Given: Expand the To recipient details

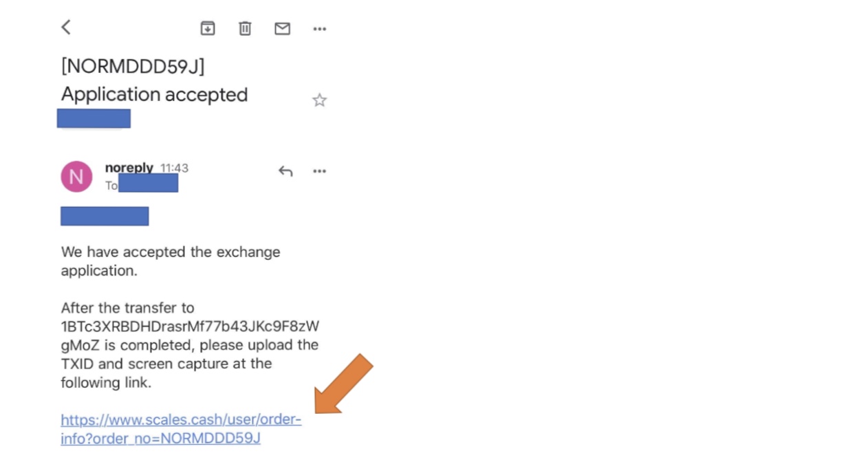Looking at the screenshot, I should 142,184.
